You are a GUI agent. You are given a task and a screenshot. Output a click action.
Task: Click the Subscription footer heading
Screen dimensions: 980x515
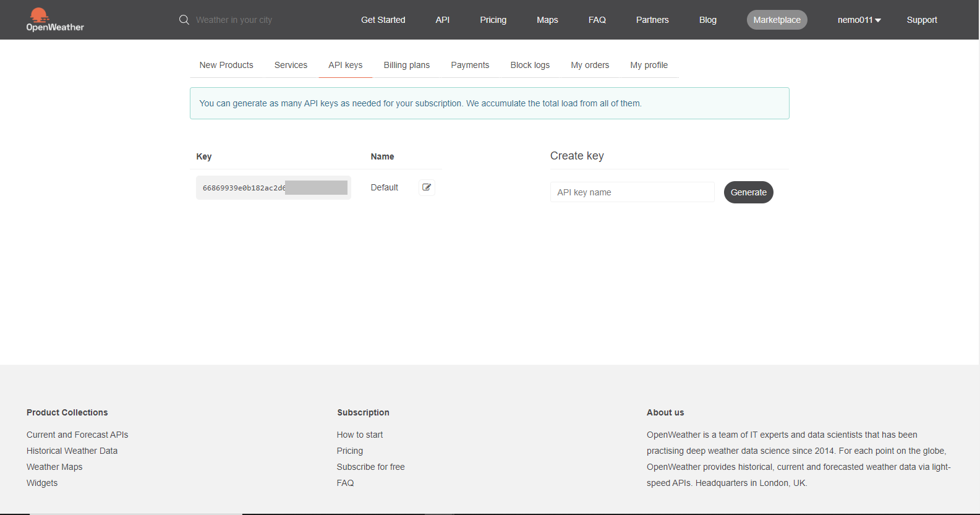point(364,412)
